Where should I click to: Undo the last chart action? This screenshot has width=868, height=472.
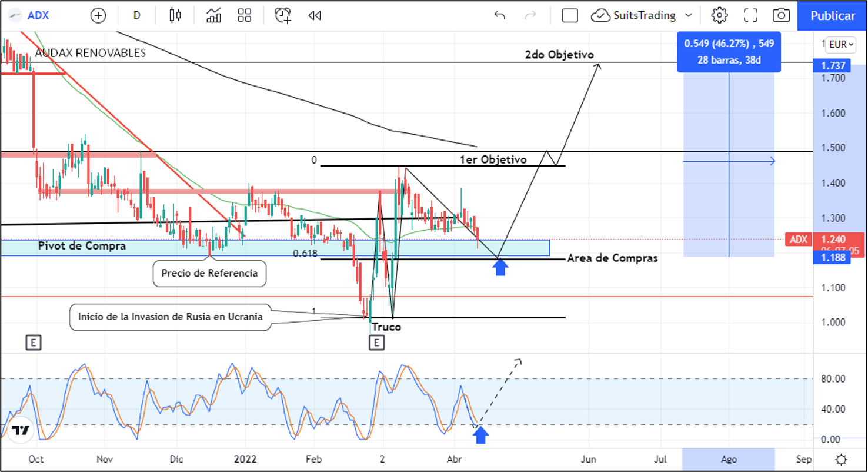(x=499, y=16)
